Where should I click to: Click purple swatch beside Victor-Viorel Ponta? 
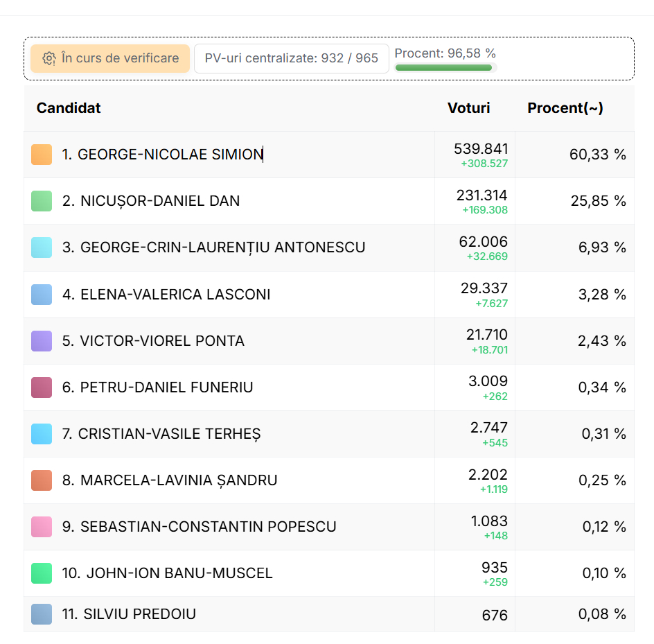[x=42, y=341]
